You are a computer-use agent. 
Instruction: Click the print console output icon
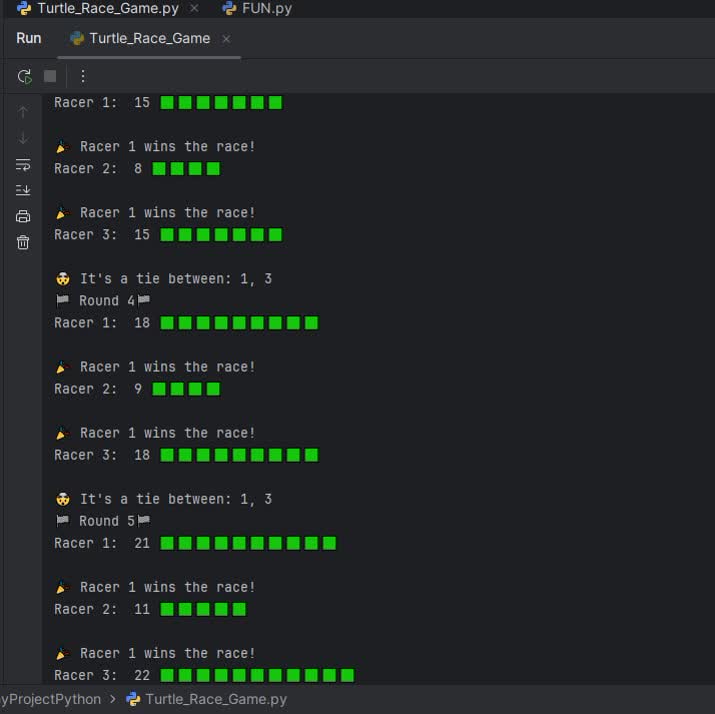tap(23, 216)
